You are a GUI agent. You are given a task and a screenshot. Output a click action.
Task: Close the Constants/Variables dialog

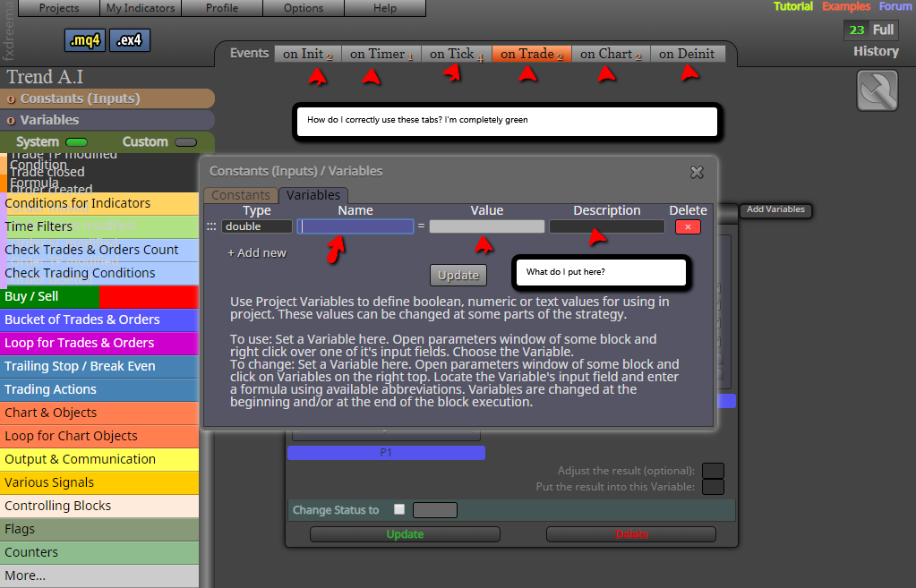[697, 172]
